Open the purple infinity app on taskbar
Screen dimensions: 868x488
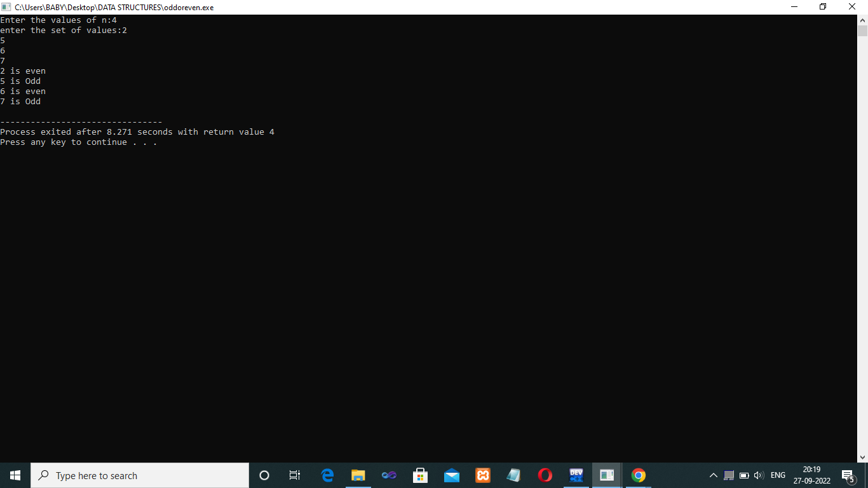(x=389, y=475)
